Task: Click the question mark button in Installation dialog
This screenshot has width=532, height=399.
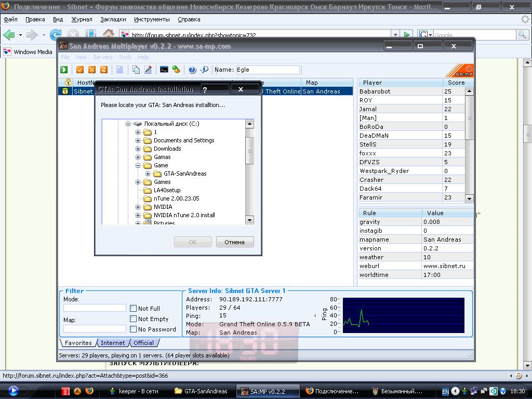Action: coord(205,89)
